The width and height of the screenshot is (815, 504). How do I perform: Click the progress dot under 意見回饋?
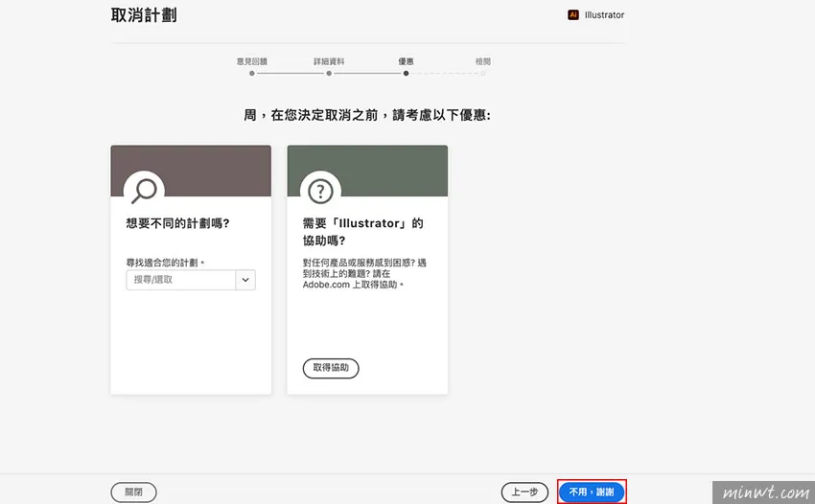pyautogui.click(x=252, y=73)
